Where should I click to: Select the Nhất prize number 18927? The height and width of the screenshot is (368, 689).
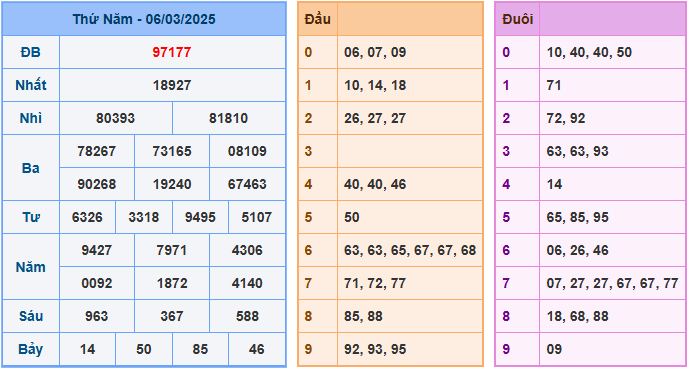(172, 85)
